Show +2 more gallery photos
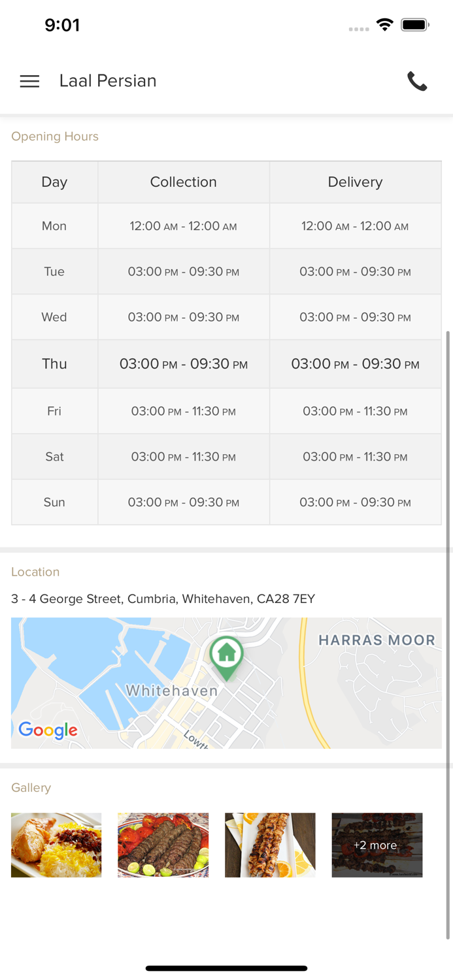Image resolution: width=453 pixels, height=980 pixels. 377,845
